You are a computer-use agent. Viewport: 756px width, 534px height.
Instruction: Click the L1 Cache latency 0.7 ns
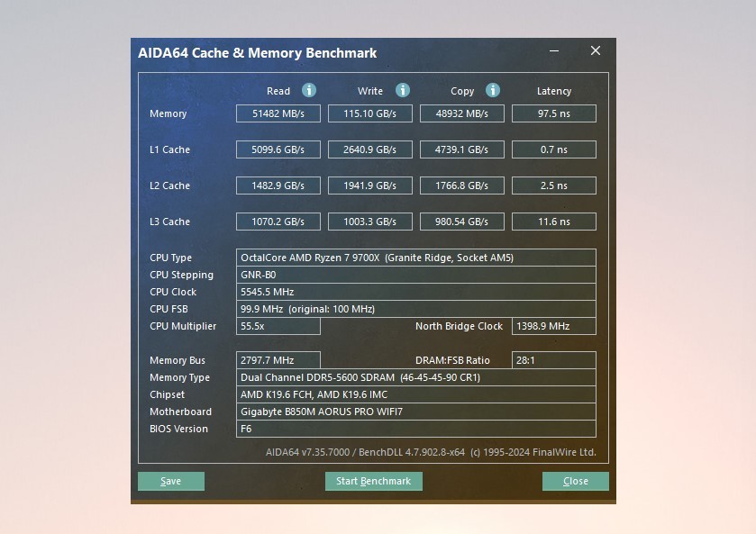554,149
